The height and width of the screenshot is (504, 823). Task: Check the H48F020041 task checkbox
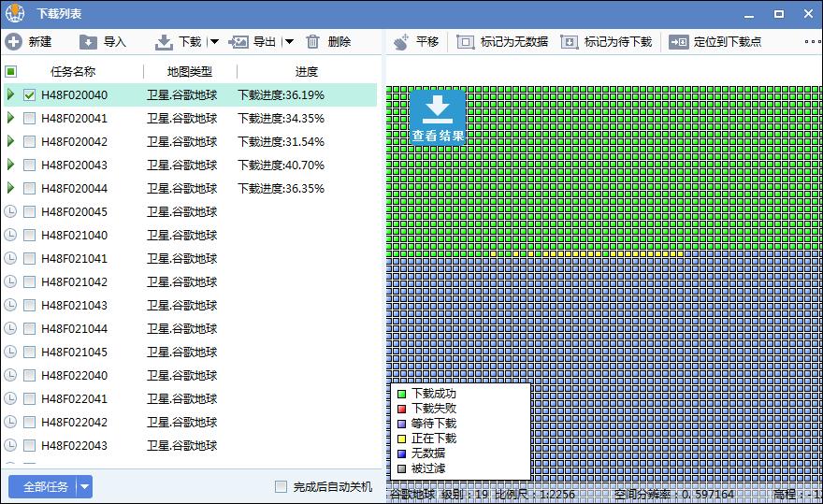[29, 118]
